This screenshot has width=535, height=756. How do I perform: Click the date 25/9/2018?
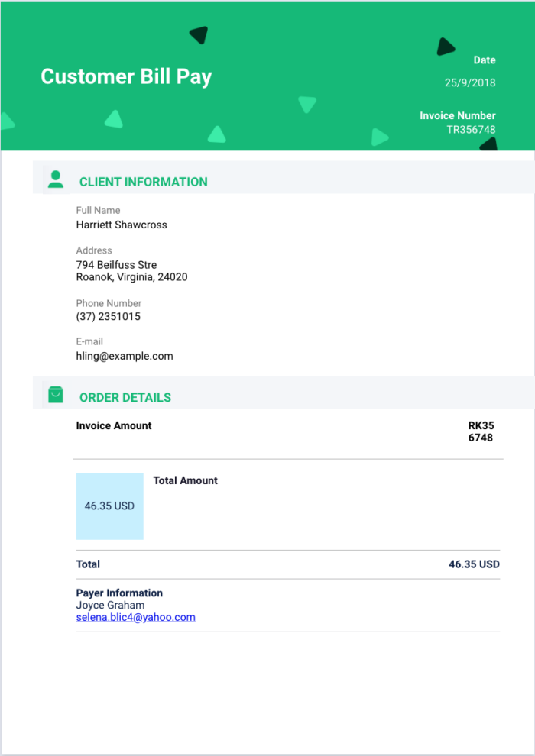[470, 82]
